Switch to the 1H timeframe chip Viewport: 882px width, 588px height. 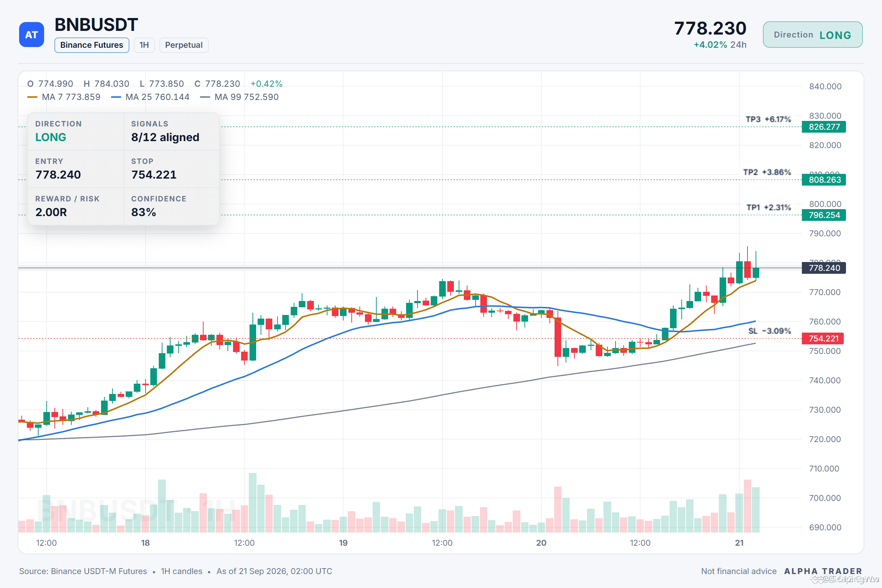pyautogui.click(x=144, y=45)
